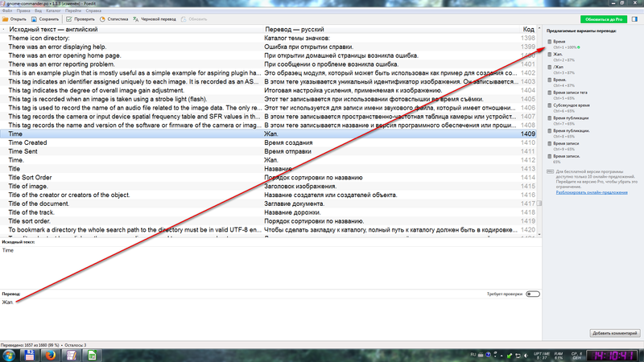Image resolution: width=644 pixels, height=362 pixels.
Task: Open a file with Открыть toolbar button
Action: click(x=14, y=19)
